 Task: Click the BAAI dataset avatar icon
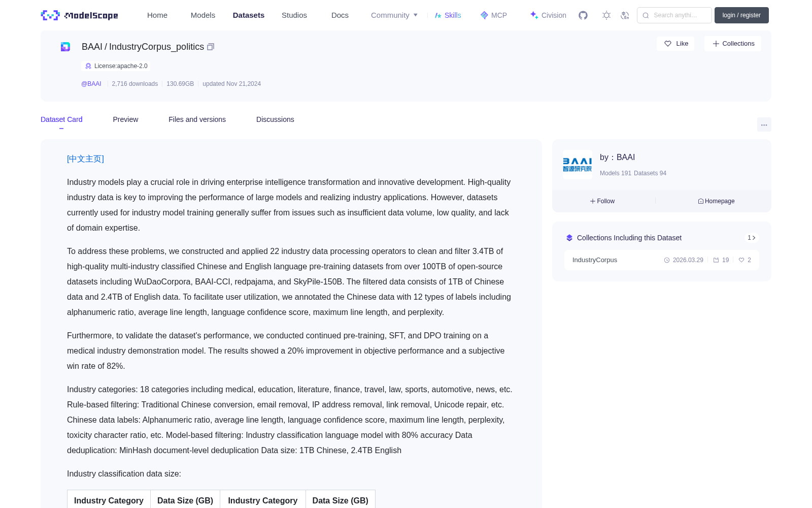(65, 47)
